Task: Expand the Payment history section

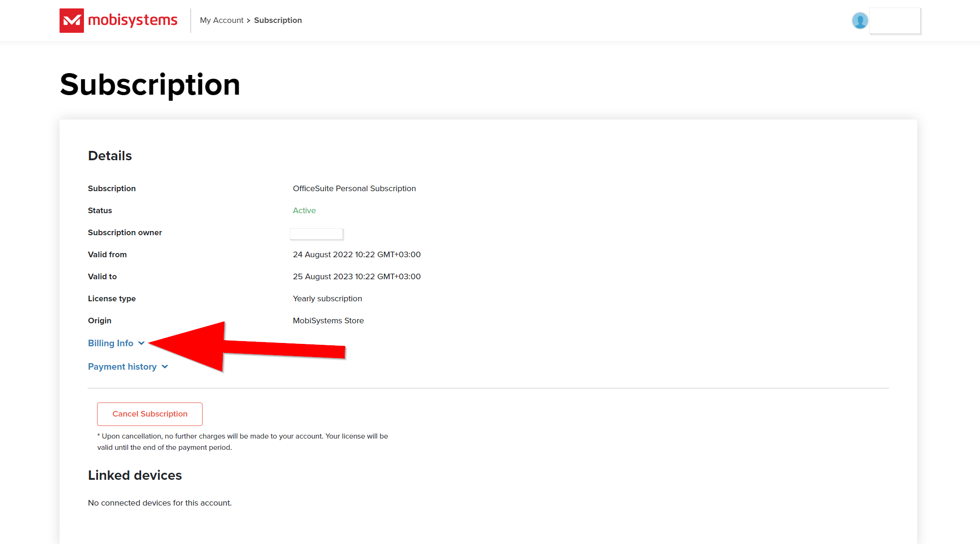Action: (128, 366)
